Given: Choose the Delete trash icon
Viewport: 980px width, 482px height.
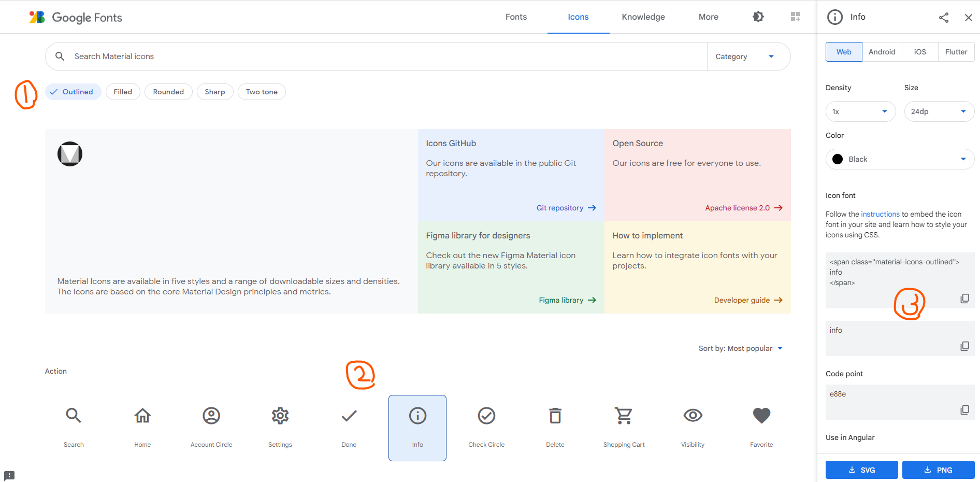Looking at the screenshot, I should [x=555, y=416].
